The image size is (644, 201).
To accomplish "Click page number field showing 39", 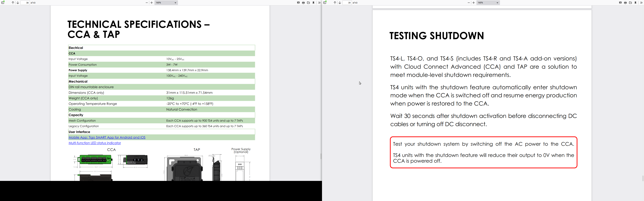I will point(347,3).
